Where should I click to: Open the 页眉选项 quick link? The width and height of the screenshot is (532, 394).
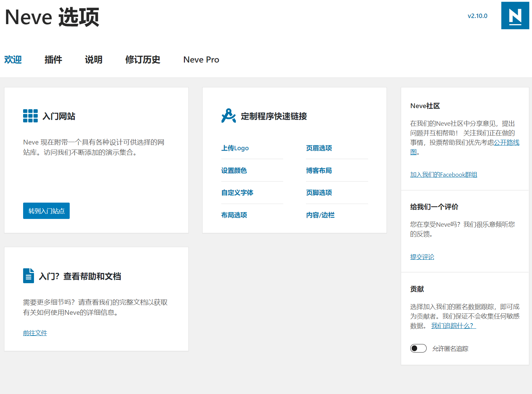pyautogui.click(x=319, y=148)
